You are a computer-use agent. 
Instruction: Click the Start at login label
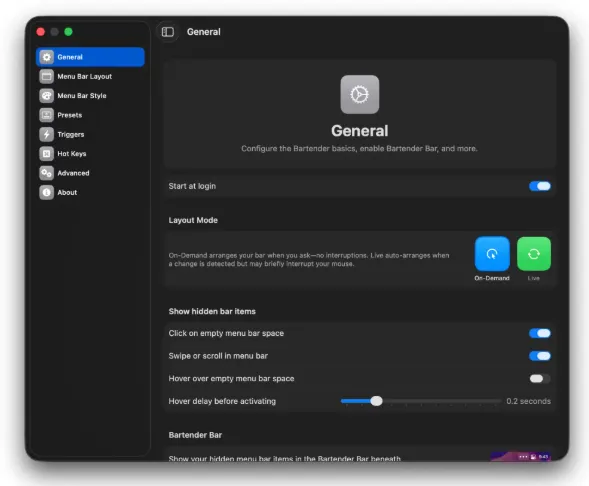click(192, 186)
